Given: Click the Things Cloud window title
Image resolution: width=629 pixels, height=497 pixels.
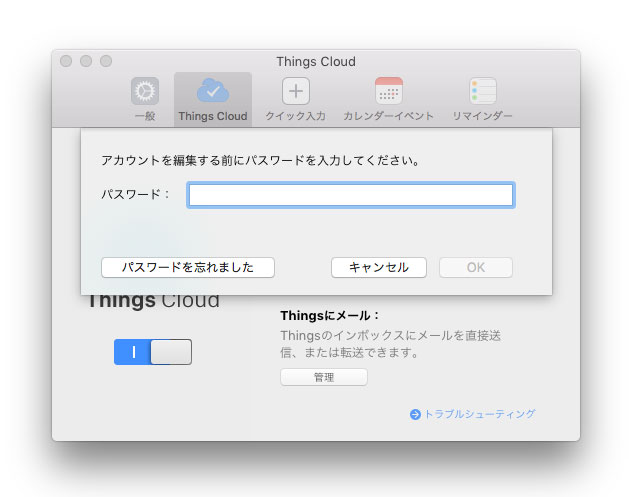Looking at the screenshot, I should coord(316,61).
